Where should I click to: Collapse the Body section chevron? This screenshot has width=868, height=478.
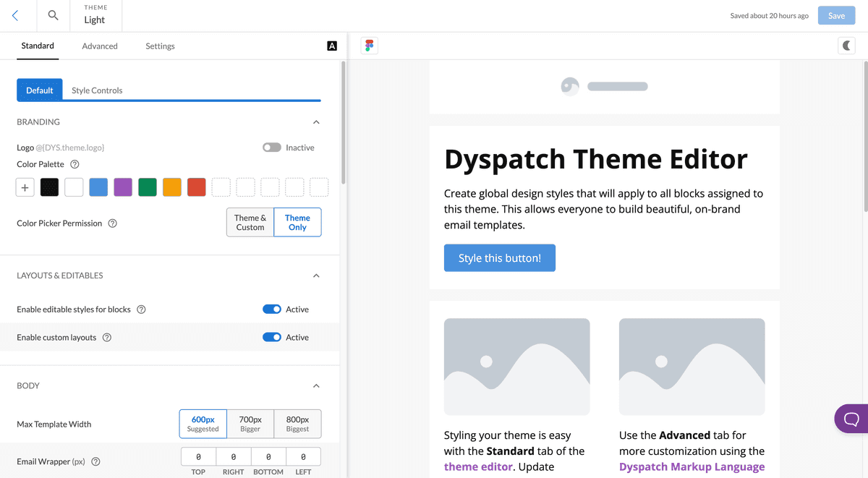click(x=316, y=386)
